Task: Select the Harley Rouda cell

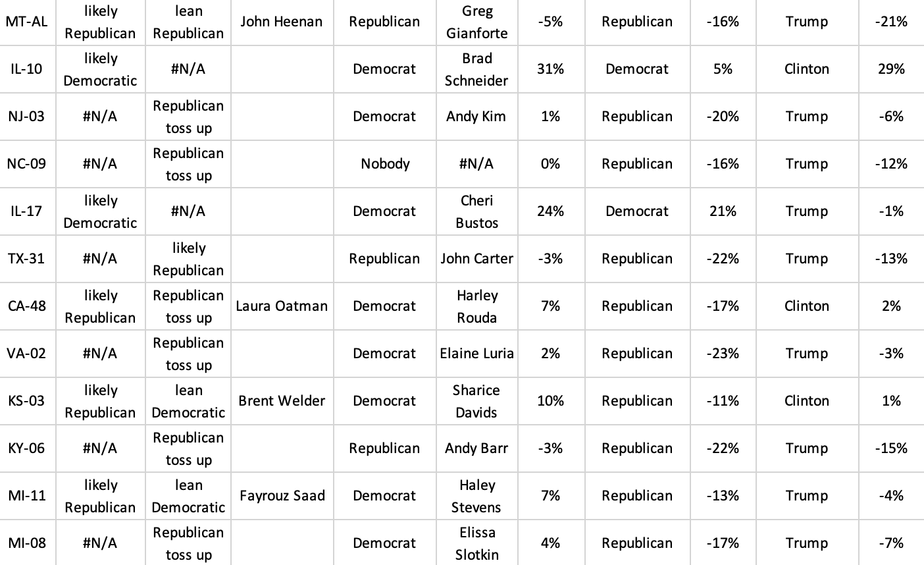Action: click(x=476, y=306)
